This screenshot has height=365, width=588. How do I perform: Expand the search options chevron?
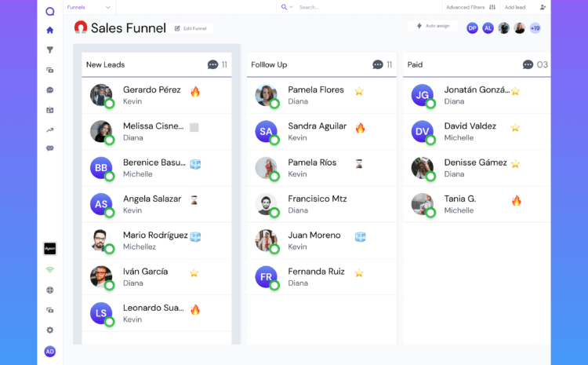291,7
